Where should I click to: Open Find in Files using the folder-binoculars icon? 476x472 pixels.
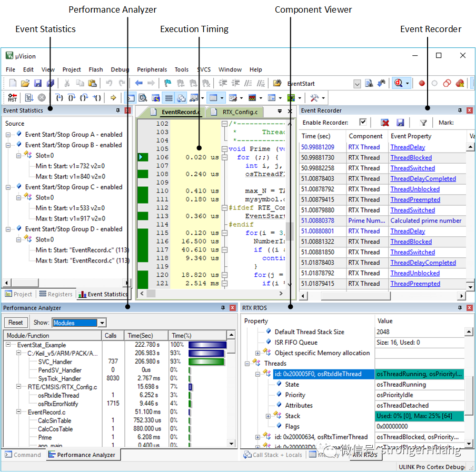tap(277, 83)
